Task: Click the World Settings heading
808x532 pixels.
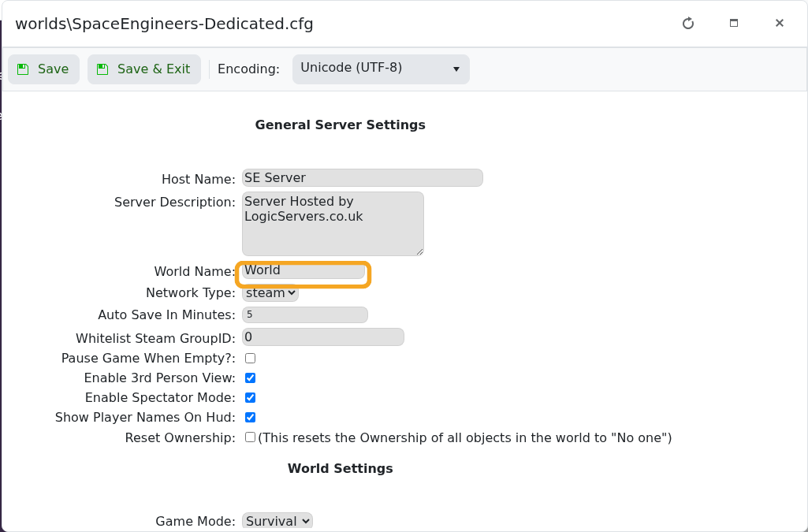Action: point(340,468)
